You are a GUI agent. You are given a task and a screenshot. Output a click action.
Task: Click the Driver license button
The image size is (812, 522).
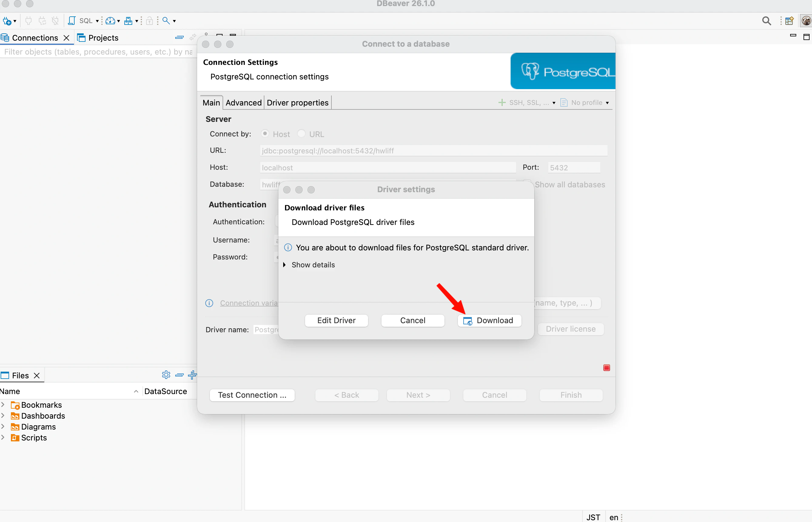point(571,329)
